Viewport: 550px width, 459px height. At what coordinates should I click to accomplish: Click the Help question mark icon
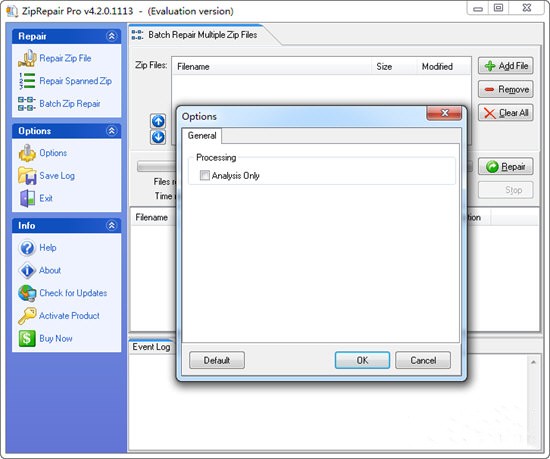tap(27, 248)
